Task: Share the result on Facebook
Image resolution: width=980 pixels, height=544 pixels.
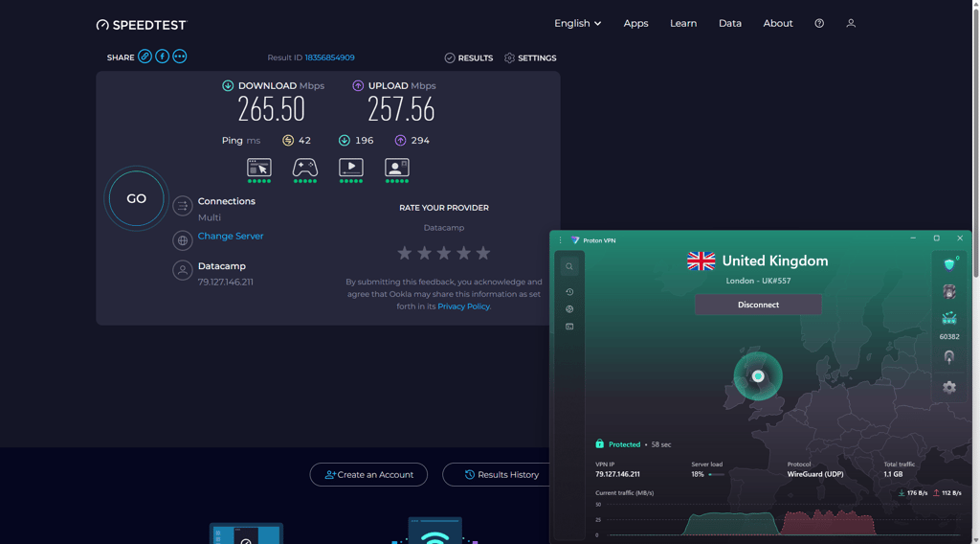Action: [x=162, y=57]
